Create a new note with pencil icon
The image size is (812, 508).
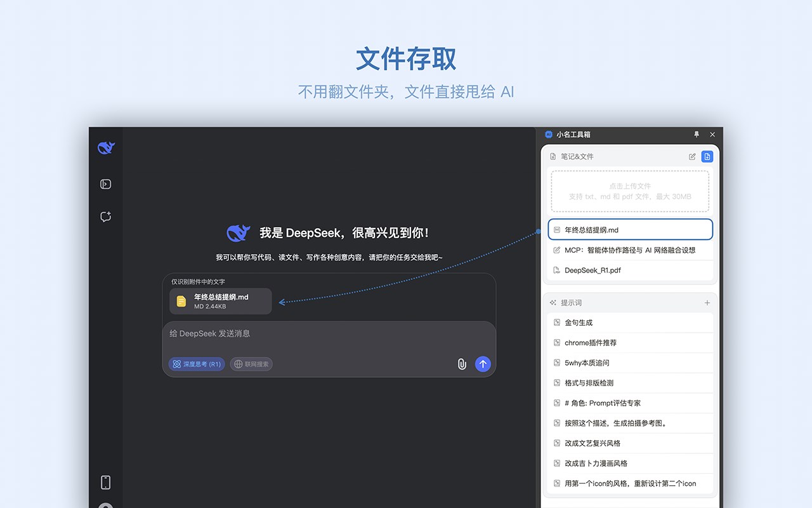click(x=692, y=156)
